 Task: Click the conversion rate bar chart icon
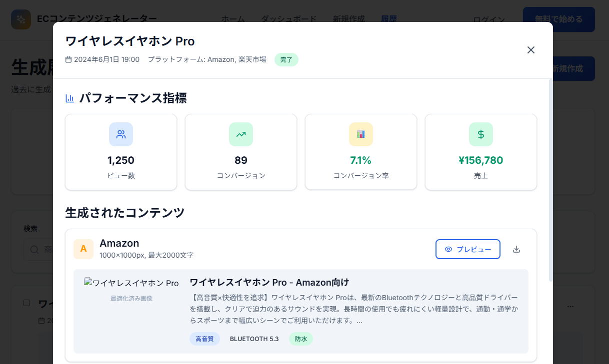361,134
